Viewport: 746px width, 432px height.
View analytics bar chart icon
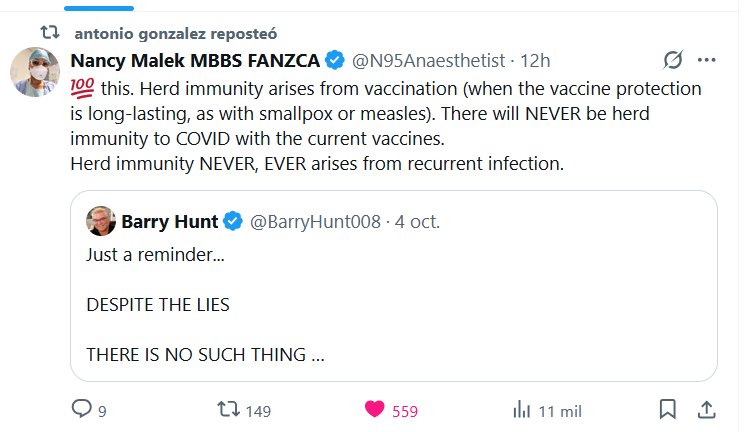click(521, 408)
